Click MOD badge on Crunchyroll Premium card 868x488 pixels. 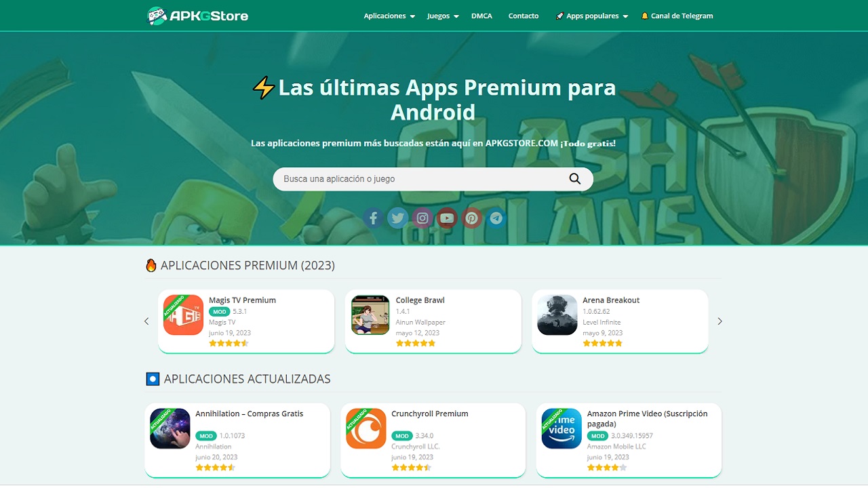402,436
